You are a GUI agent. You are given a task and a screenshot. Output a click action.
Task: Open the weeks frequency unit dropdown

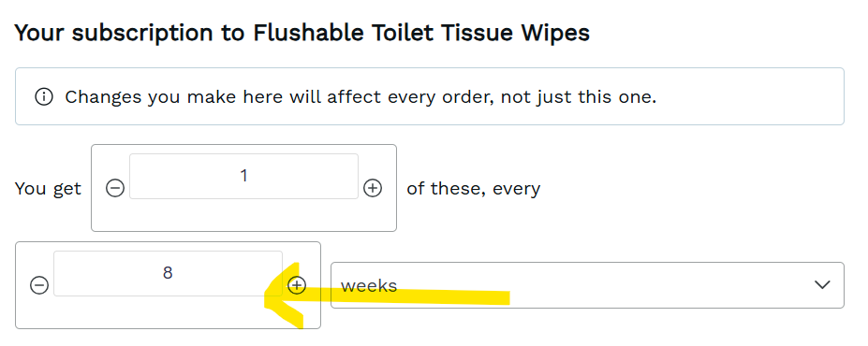(x=587, y=285)
